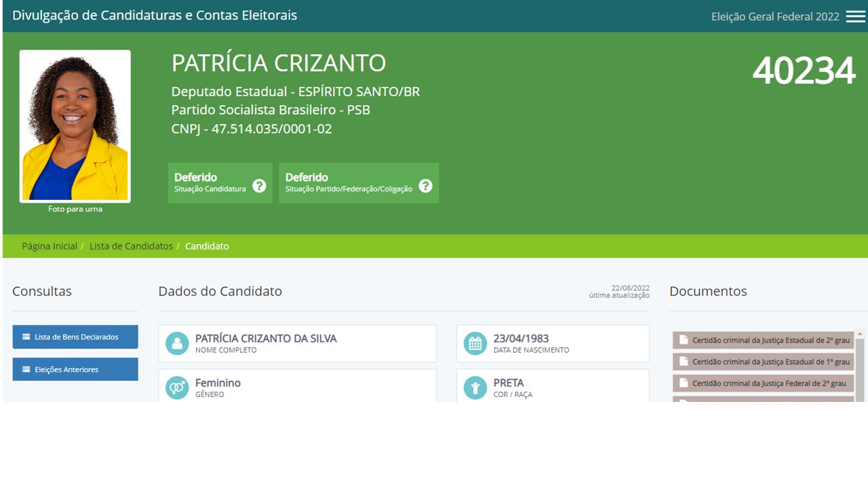Click Deputado Estadual - ESPÍRITO SANTO/BR text
Screen dimensions: 868x488
tap(296, 91)
